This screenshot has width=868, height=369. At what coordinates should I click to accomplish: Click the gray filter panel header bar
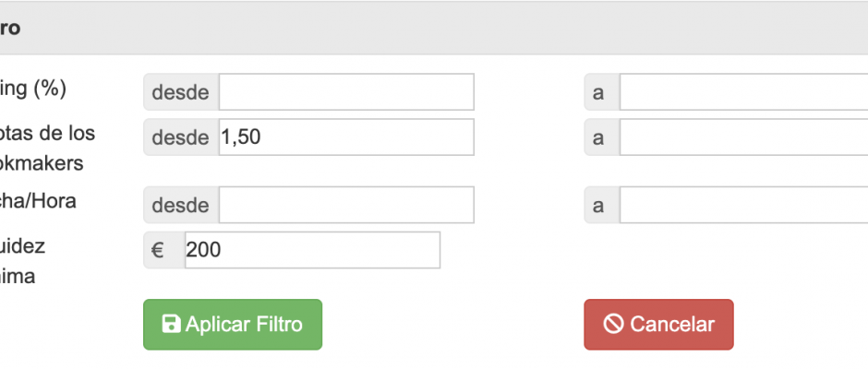click(434, 29)
